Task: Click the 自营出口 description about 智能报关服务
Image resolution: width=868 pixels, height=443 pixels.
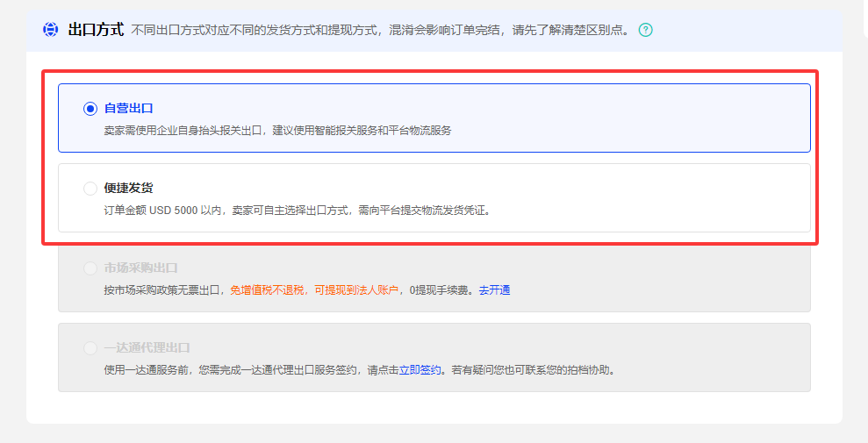Action: 277,130
